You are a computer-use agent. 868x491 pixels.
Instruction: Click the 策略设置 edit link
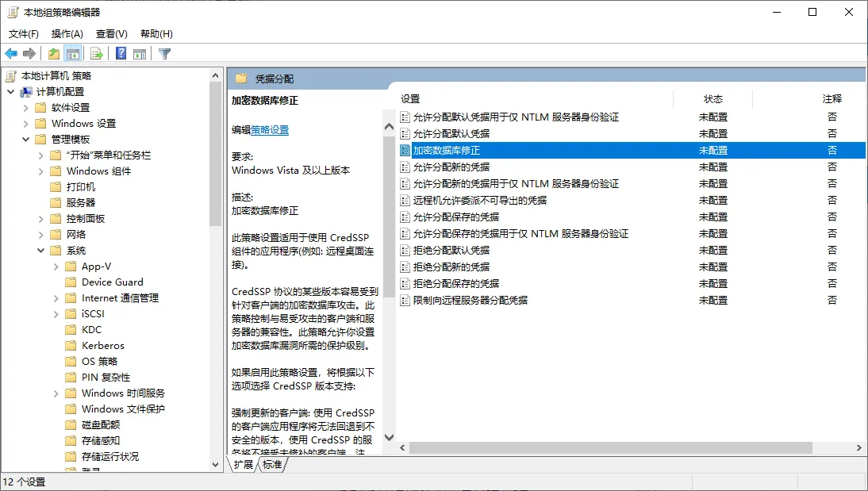click(270, 130)
